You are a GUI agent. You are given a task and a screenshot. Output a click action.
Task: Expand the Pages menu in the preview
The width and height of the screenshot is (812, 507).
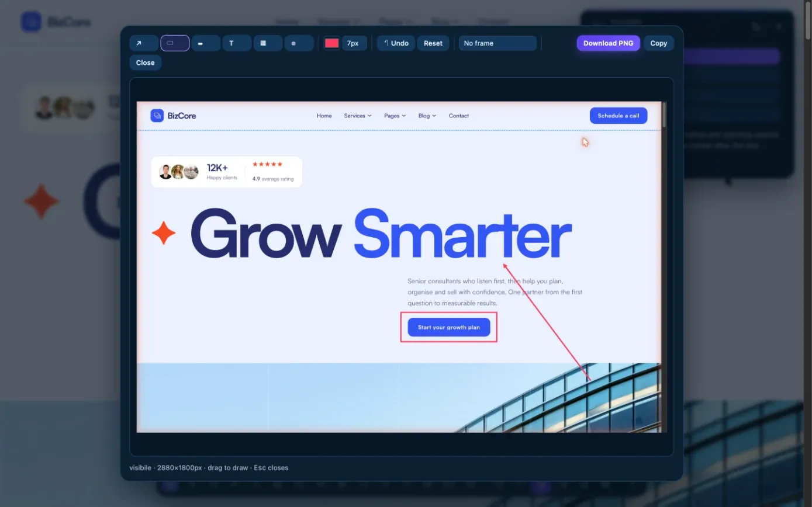tap(395, 116)
